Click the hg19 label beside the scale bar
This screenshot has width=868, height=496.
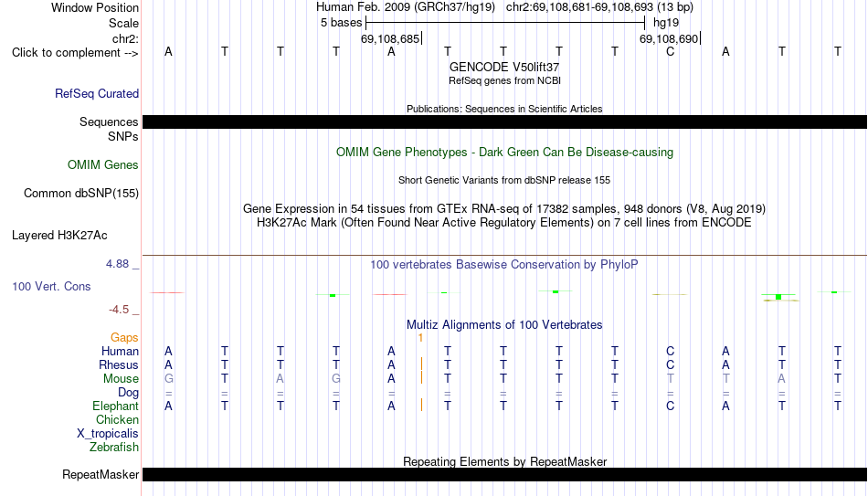click(666, 23)
